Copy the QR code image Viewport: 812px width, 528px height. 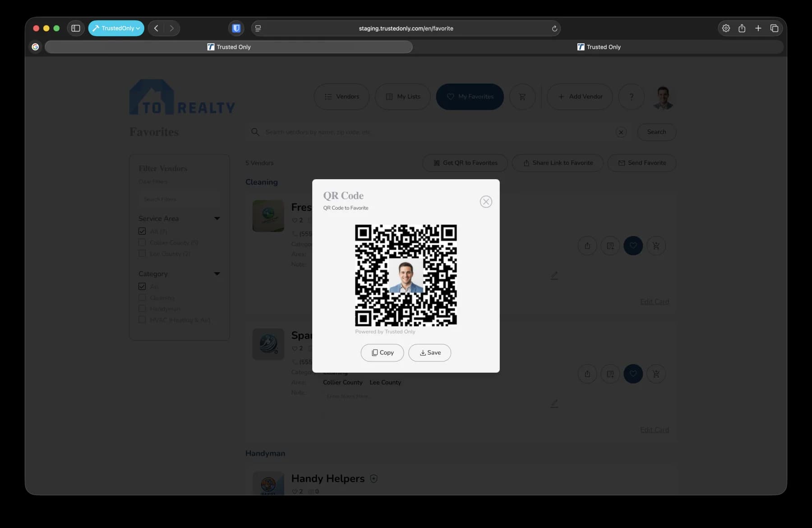tap(383, 352)
